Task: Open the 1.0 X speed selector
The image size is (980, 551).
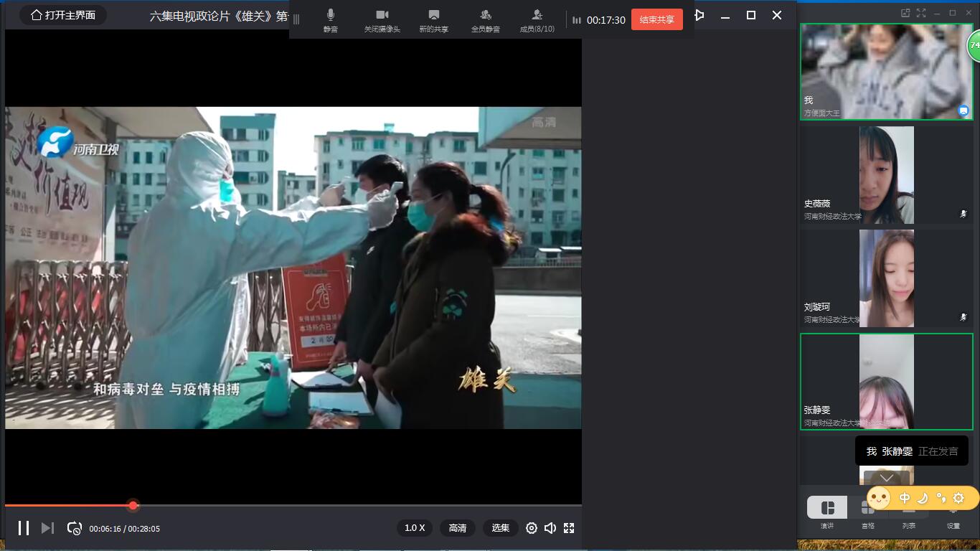Action: click(x=415, y=528)
